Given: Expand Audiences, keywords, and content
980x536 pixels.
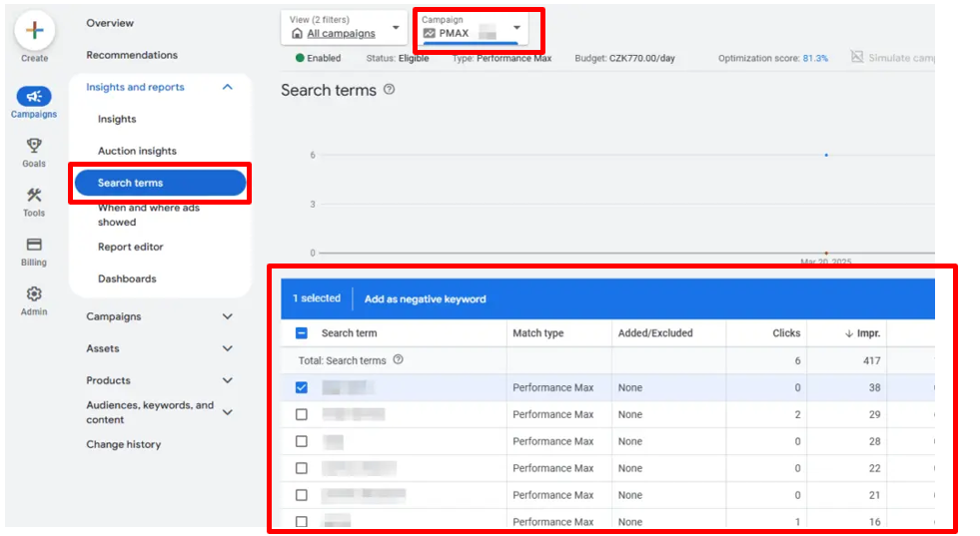Looking at the screenshot, I should (x=228, y=412).
